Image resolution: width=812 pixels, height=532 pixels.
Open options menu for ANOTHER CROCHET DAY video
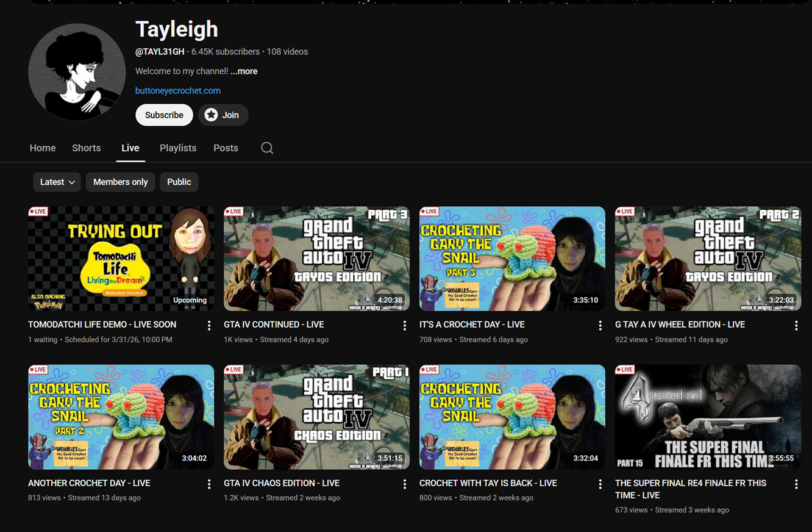point(209,484)
